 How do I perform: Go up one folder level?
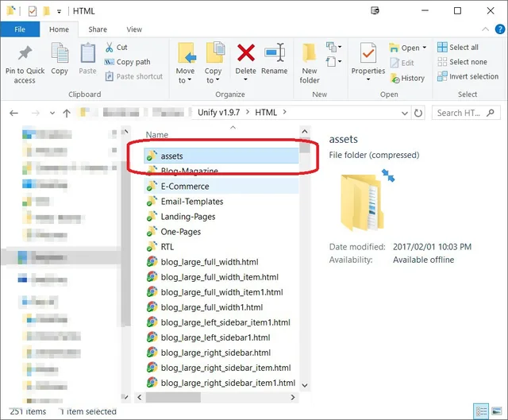coord(67,113)
